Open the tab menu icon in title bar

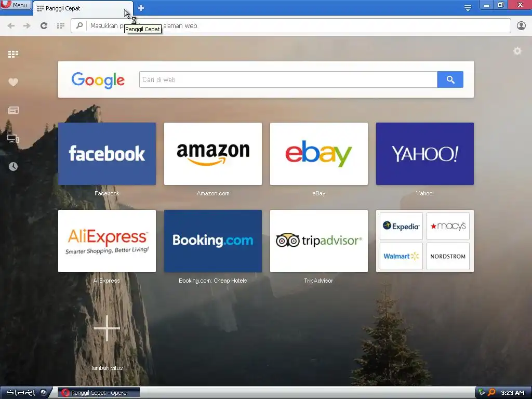[x=468, y=8]
